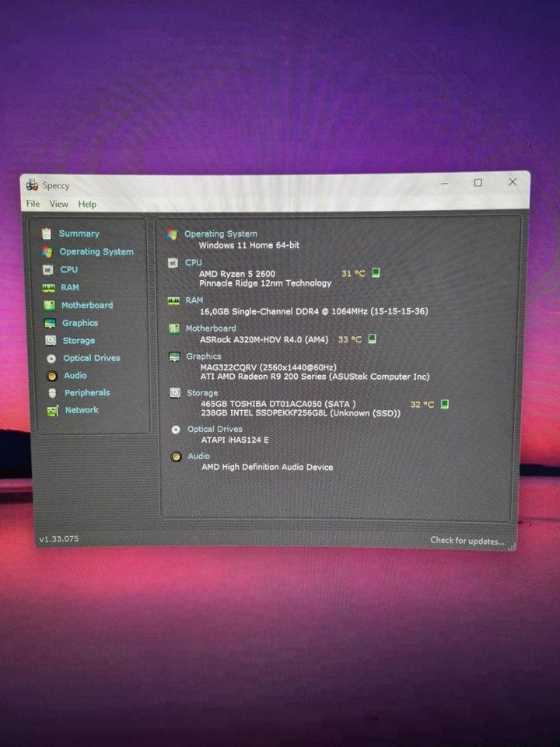Click the 33 °C motherboard temperature value
Viewport: 560px width, 747px height.
pos(350,339)
